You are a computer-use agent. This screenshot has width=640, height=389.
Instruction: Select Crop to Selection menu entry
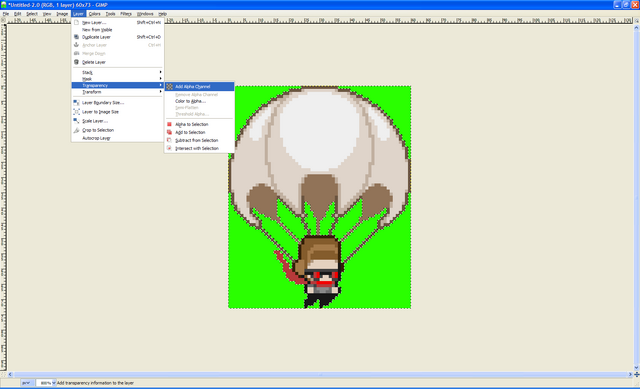coord(118,130)
